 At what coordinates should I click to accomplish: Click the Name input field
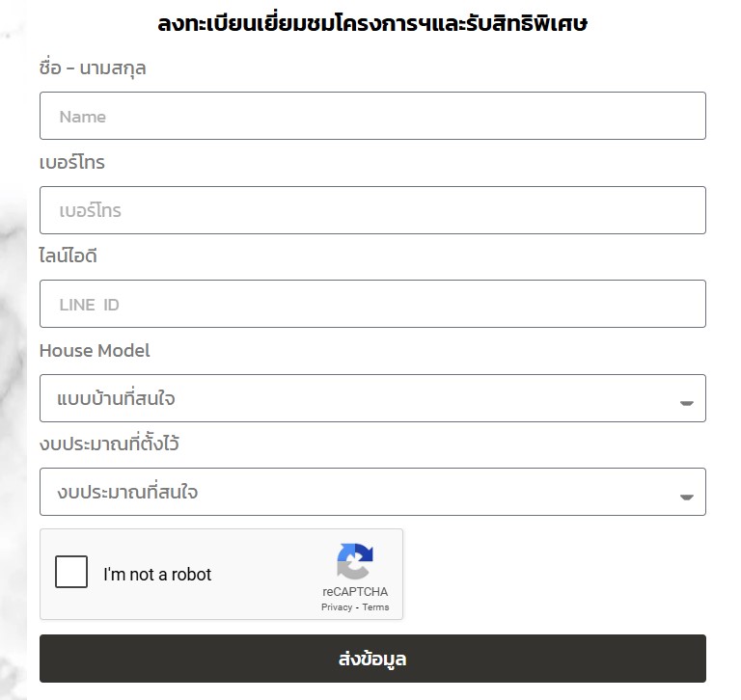[372, 116]
